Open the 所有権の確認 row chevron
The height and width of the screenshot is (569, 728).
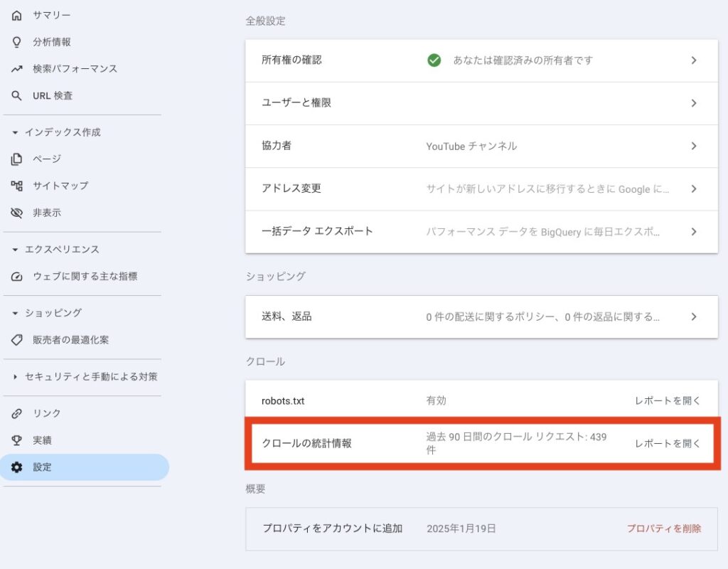click(694, 60)
